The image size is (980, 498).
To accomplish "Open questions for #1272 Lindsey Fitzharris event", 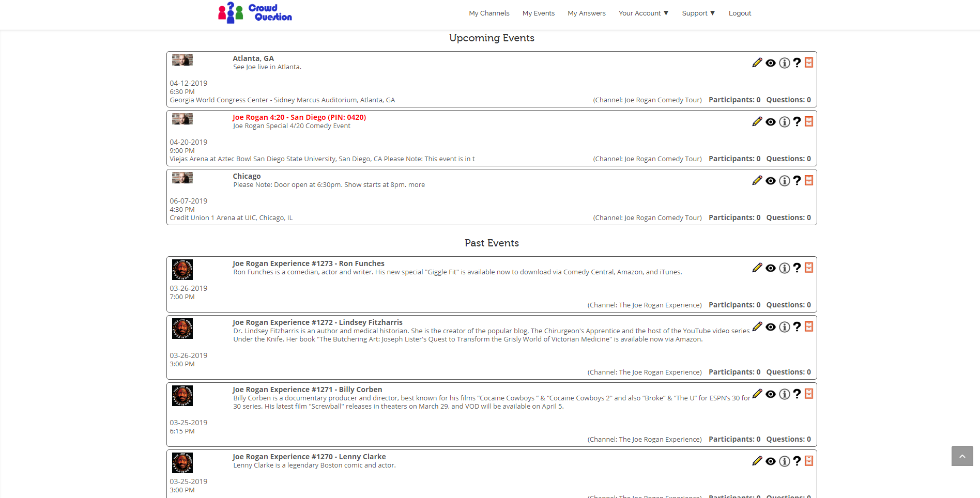I will pyautogui.click(x=797, y=326).
